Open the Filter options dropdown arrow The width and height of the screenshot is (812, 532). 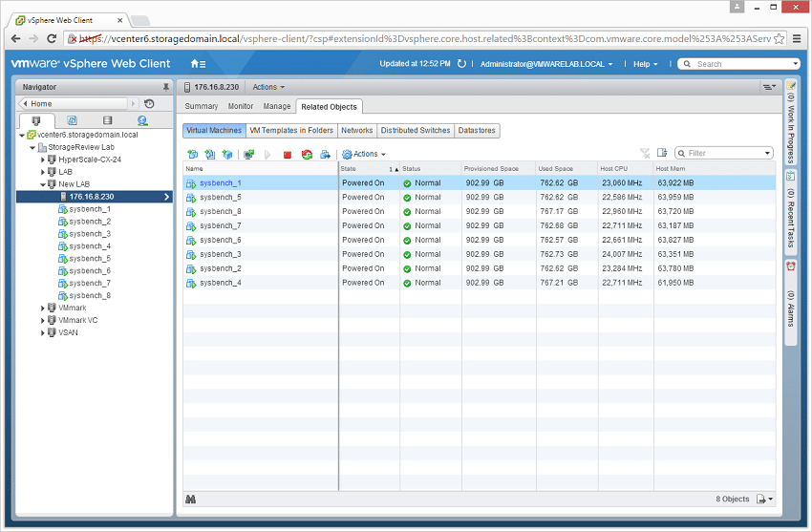point(767,153)
